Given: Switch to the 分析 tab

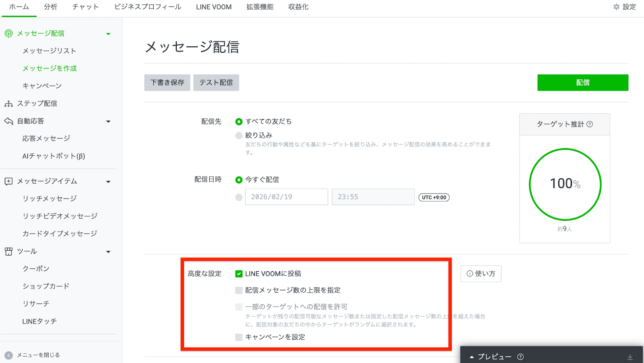Looking at the screenshot, I should (x=50, y=7).
